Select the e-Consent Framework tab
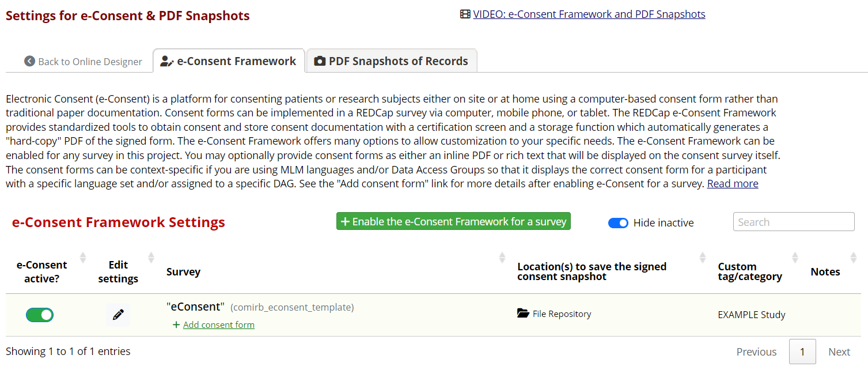The image size is (868, 389). click(x=229, y=60)
